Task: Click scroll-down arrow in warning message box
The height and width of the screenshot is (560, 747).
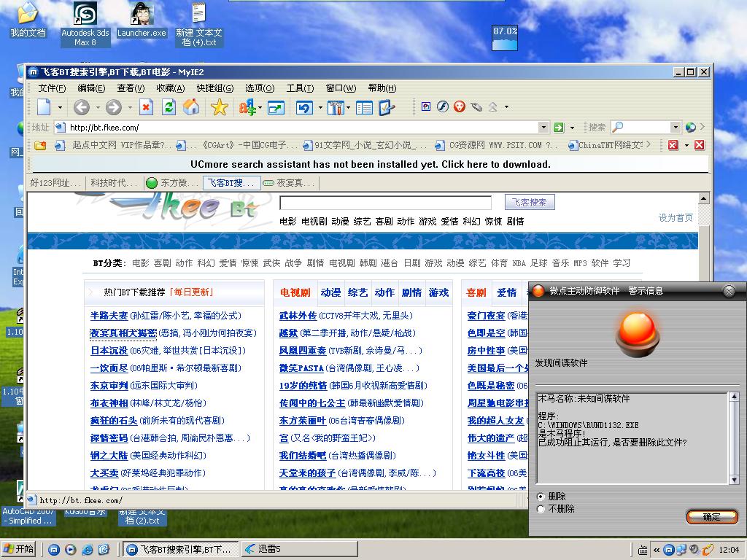Action: pos(734,480)
